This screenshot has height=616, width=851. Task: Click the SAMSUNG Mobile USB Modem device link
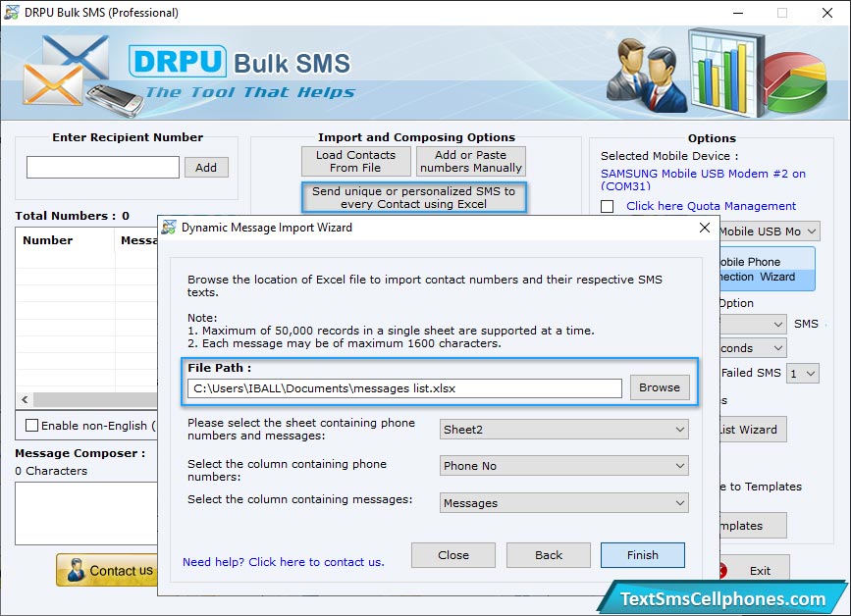point(703,180)
